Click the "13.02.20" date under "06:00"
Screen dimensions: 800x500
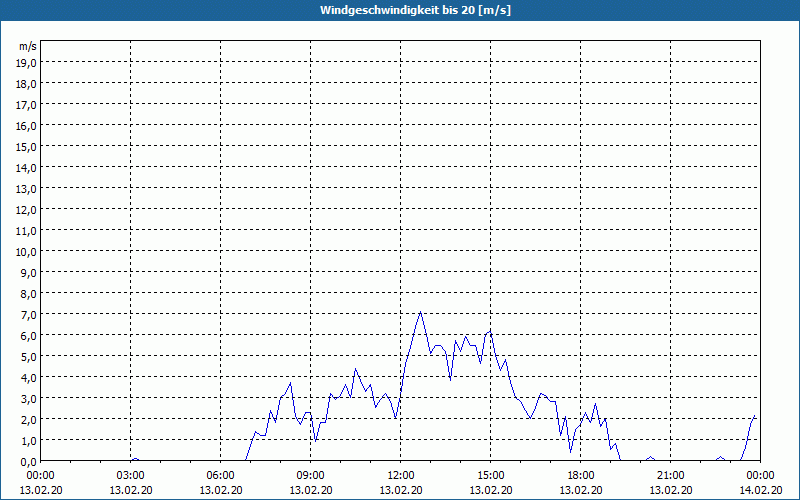(x=220, y=490)
